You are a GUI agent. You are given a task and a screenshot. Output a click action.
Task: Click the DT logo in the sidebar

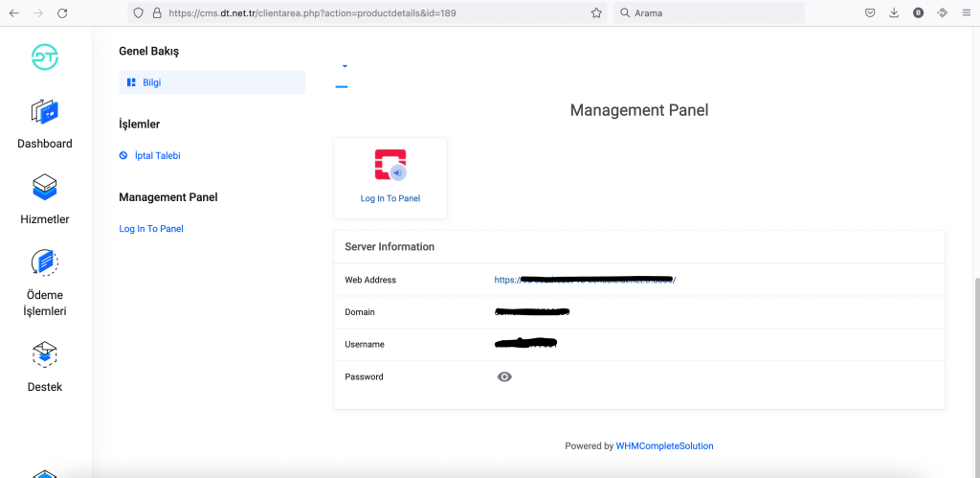pos(45,57)
